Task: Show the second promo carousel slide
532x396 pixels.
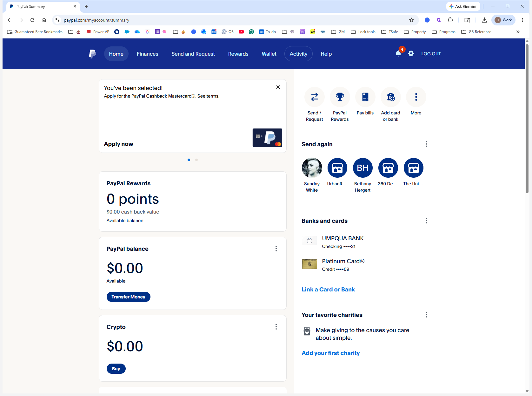Action: (196, 160)
